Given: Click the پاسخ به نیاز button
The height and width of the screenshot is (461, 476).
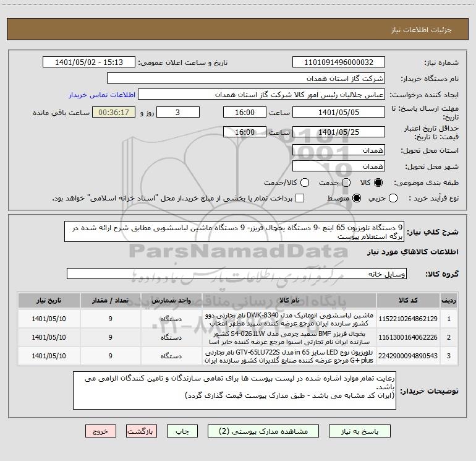Looking at the screenshot, I should pyautogui.click(x=359, y=431).
